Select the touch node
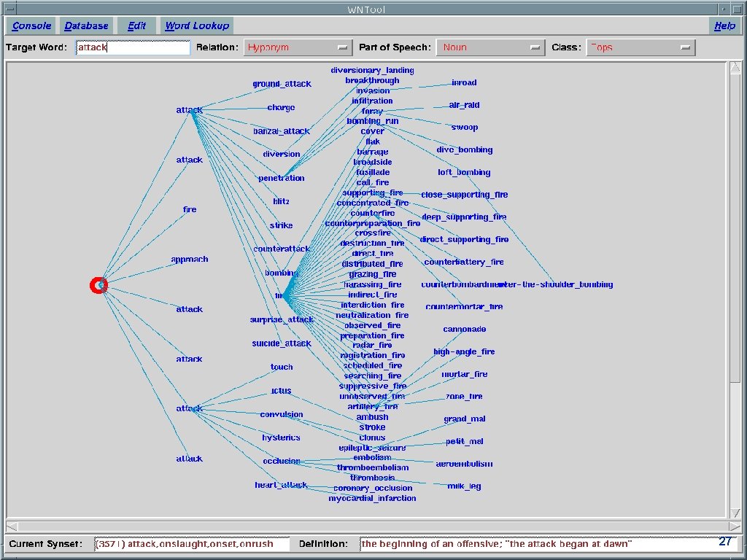Image resolution: width=747 pixels, height=560 pixels. pos(282,367)
